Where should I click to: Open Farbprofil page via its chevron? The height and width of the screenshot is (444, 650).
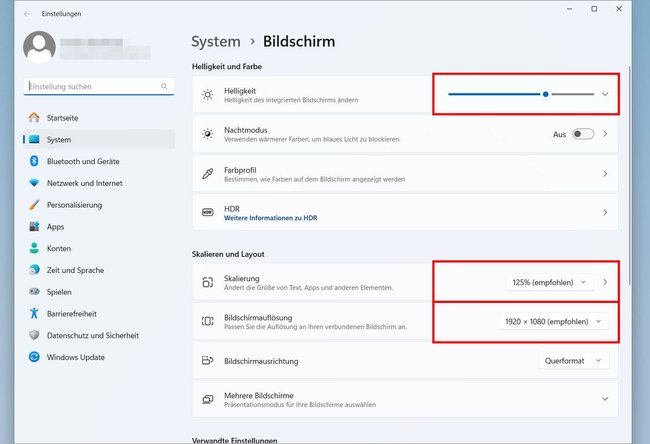(605, 174)
